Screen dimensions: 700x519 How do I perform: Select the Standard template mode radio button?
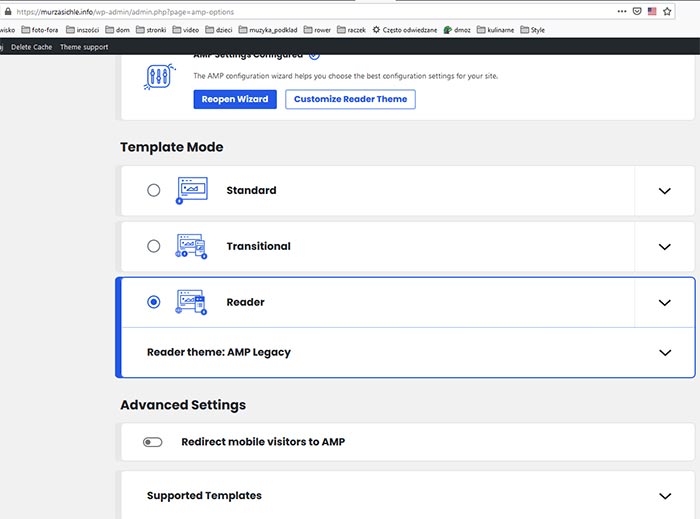pyautogui.click(x=154, y=191)
